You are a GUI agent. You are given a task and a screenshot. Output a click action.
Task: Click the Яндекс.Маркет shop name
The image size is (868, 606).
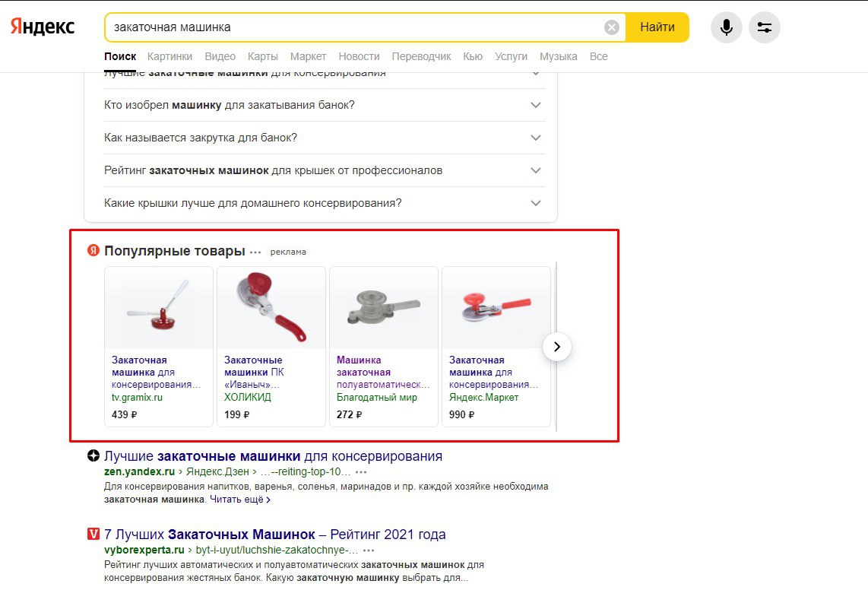484,397
